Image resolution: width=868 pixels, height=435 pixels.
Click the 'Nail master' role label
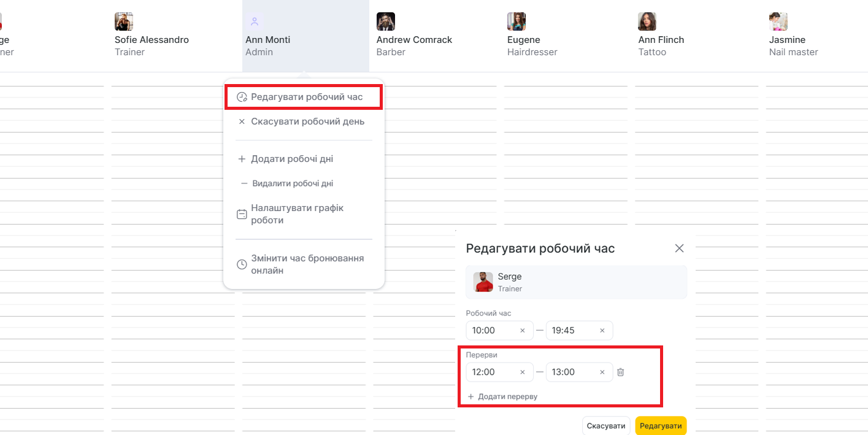point(794,52)
